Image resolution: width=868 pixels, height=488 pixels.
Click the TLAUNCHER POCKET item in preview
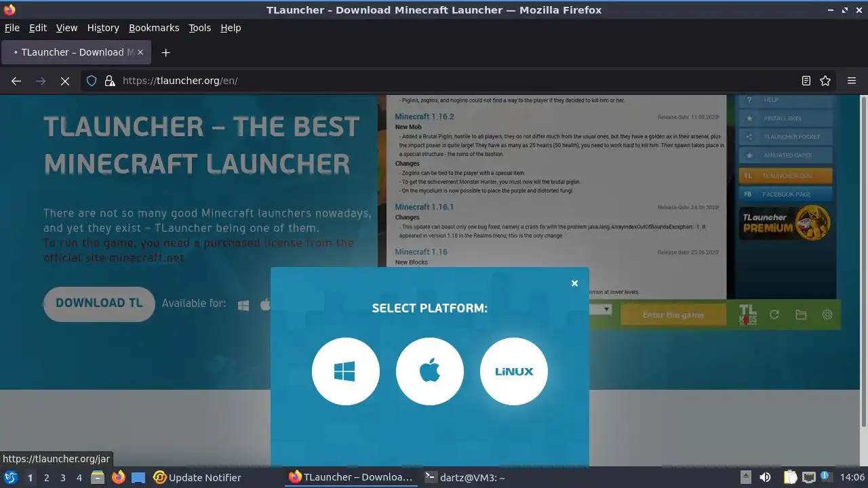(x=785, y=136)
